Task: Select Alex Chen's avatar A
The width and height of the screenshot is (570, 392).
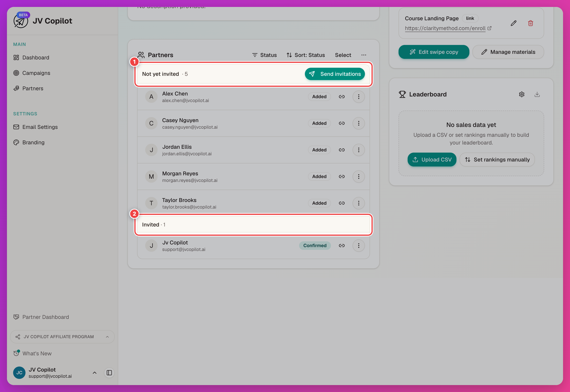Action: coord(151,96)
